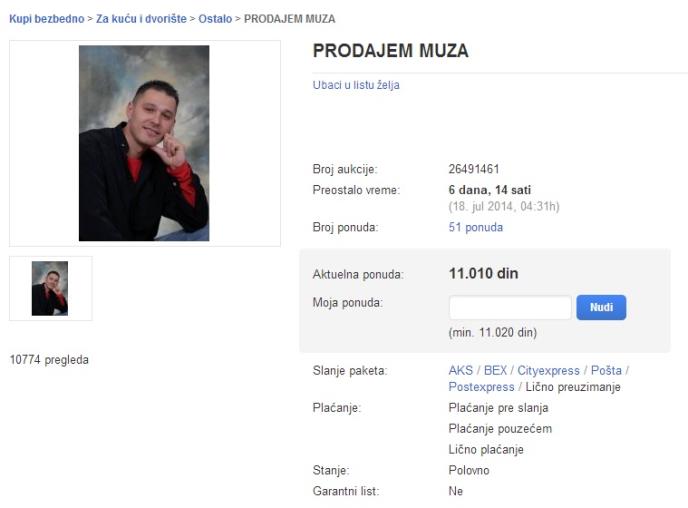Click the Nudi bid button
Viewport: 688px width, 508px height.
(601, 307)
